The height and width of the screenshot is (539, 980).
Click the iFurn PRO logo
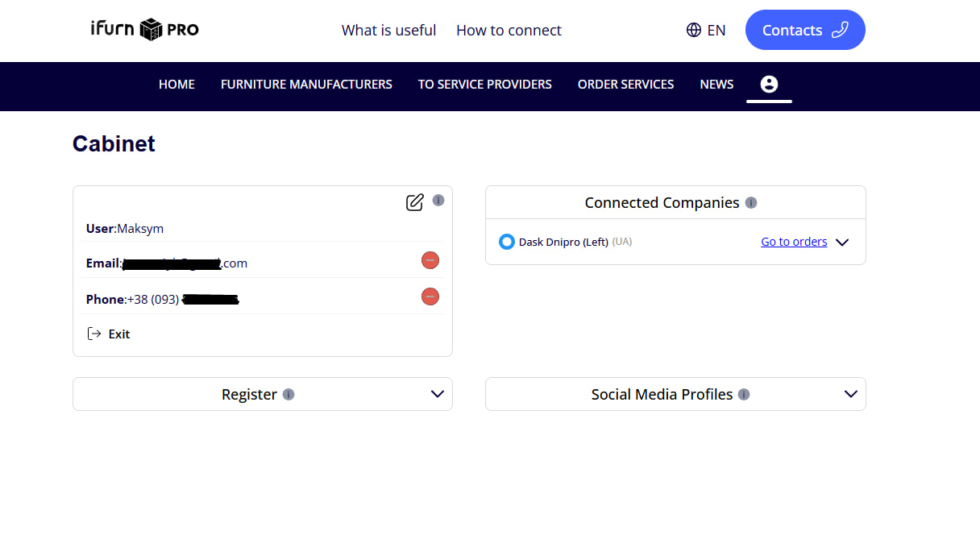pyautogui.click(x=145, y=30)
